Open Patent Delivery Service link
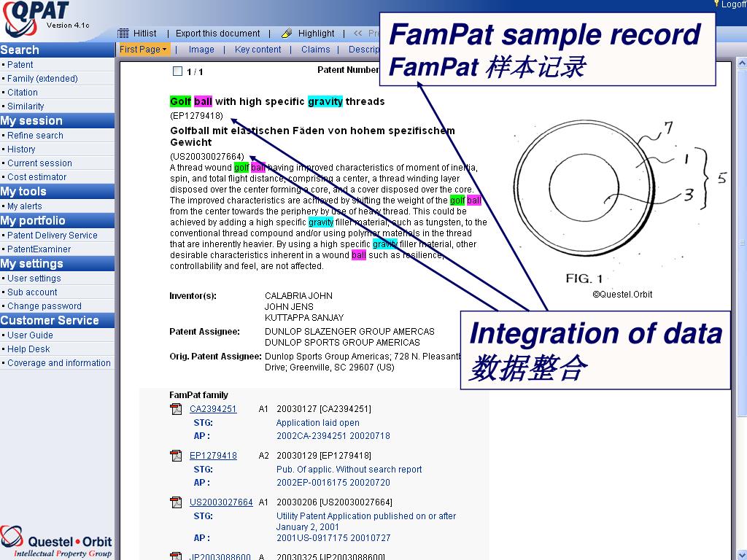This screenshot has height=560, width=747. click(53, 236)
